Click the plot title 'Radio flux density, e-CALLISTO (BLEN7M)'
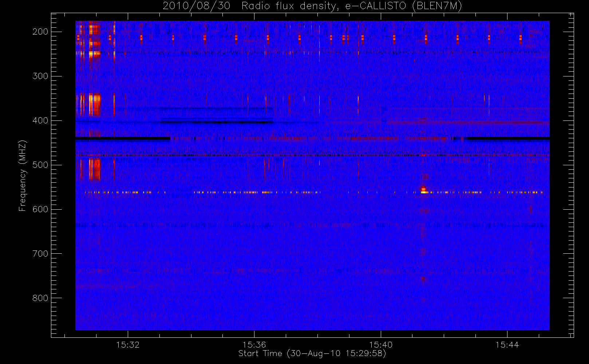589x364 pixels. coord(352,6)
